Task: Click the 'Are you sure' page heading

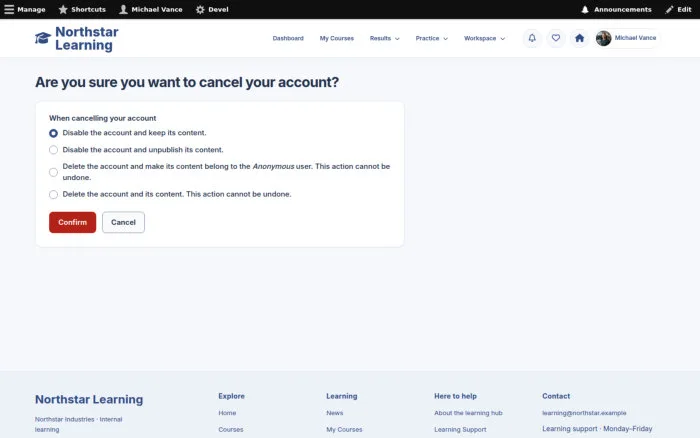Action: click(x=187, y=82)
